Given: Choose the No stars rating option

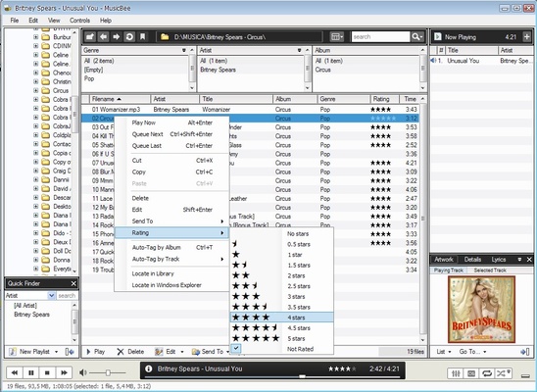Looking at the screenshot, I should tap(282, 234).
